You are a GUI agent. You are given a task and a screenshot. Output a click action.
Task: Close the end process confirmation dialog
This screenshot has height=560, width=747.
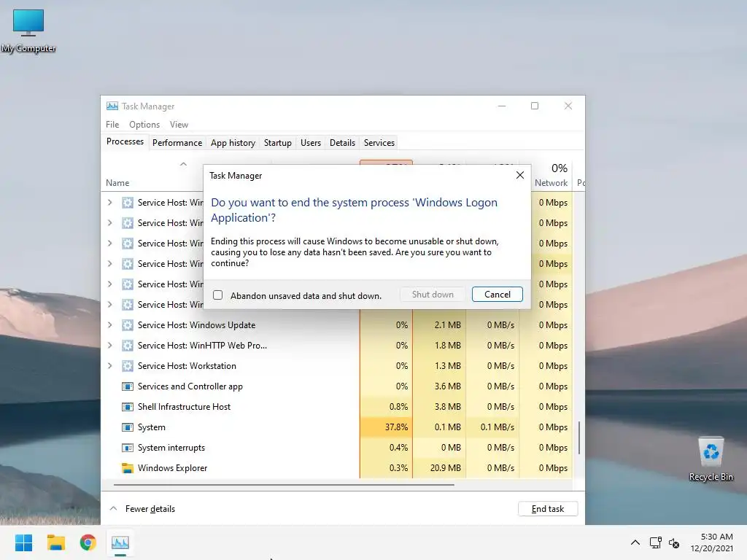coord(519,175)
